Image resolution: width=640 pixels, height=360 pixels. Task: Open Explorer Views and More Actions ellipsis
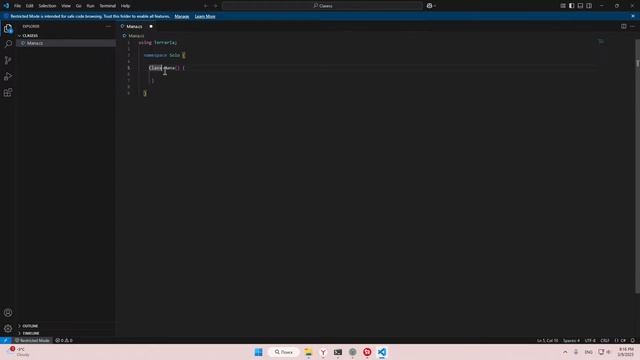point(108,26)
